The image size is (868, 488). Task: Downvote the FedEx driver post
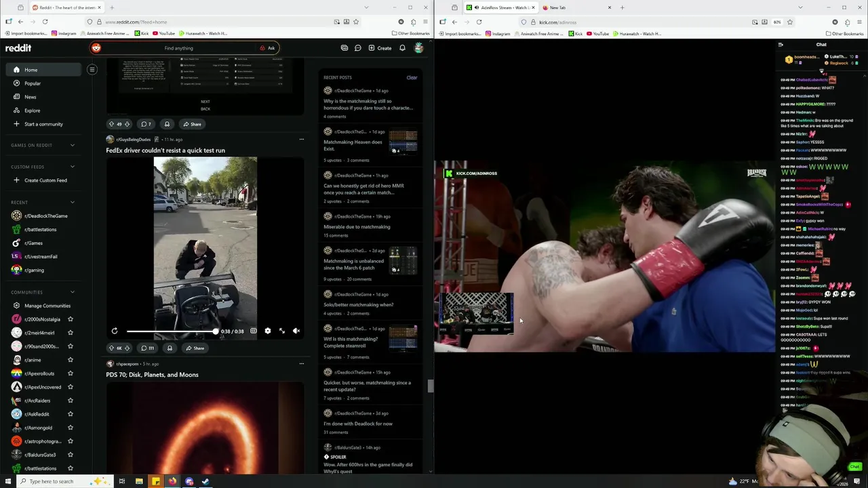[x=127, y=348]
